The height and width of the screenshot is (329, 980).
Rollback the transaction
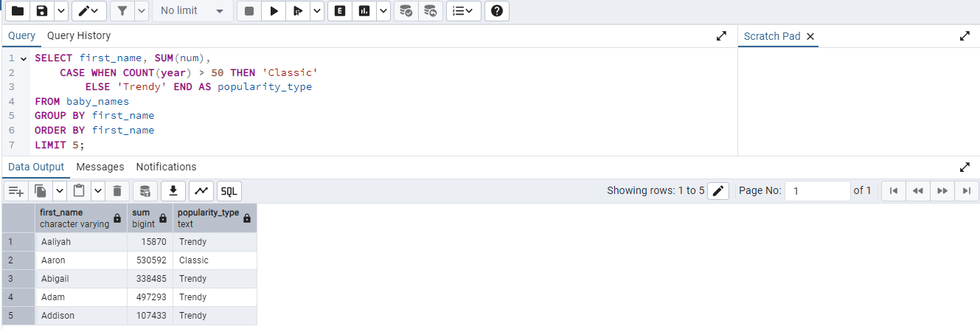430,11
